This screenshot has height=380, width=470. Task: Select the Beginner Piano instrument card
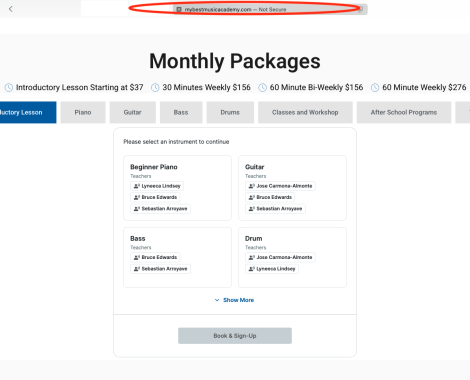[x=177, y=188]
